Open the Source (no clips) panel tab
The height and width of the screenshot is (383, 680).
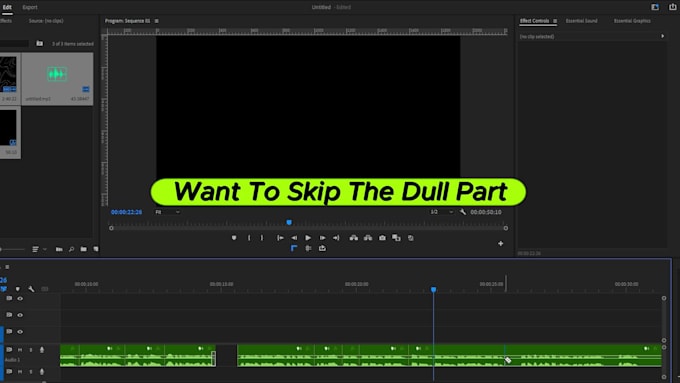(46, 21)
